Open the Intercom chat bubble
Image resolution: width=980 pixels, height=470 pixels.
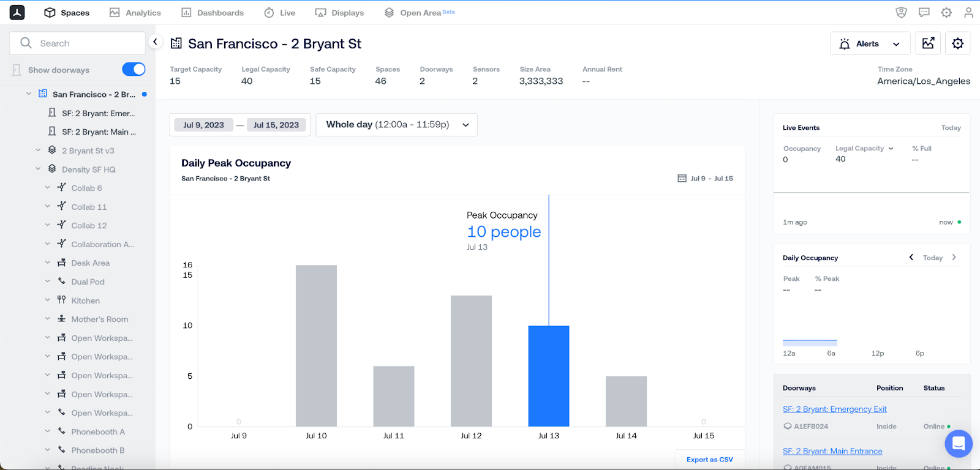[959, 444]
